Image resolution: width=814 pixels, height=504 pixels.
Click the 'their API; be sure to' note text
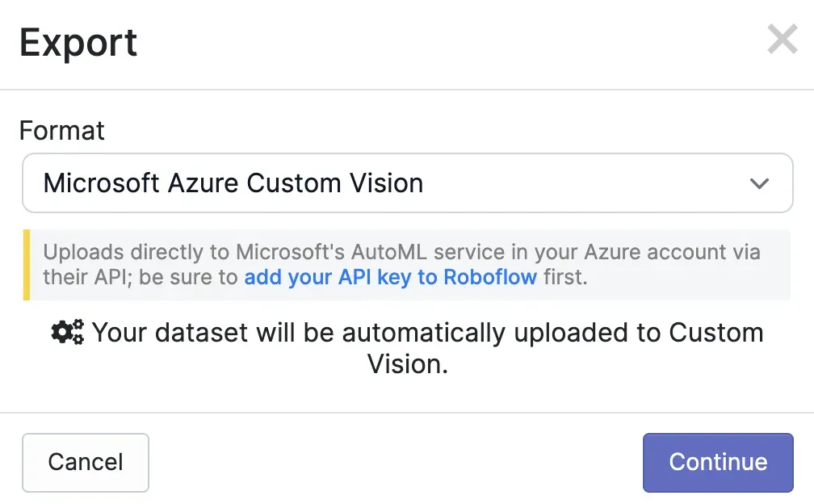(x=141, y=277)
